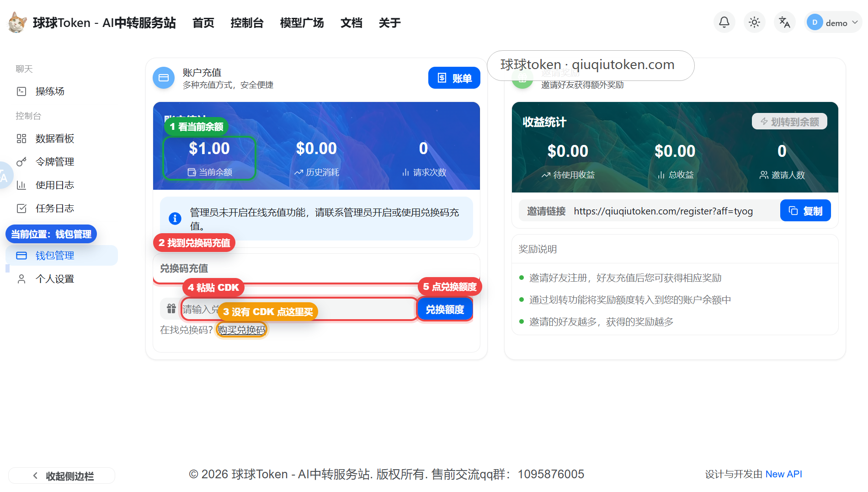
Task: Collapse sidebar with 收起侧边栏
Action: click(x=62, y=476)
